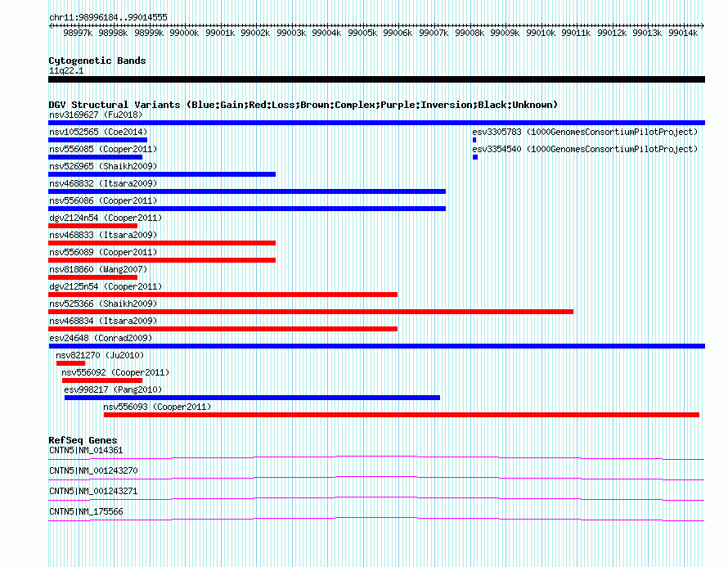Screen dimensions: 728x567
Task: Open the nsv556089 (Cooper2011) variant label
Action: [x=103, y=252]
